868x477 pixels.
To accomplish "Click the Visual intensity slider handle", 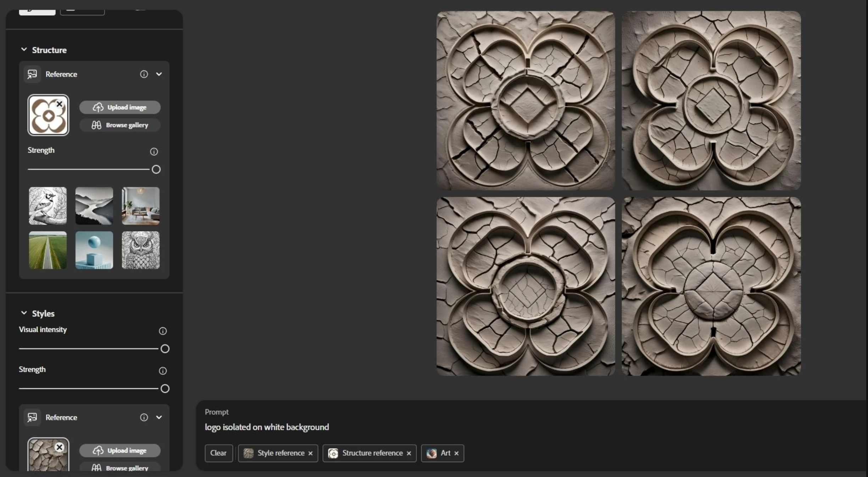I will (165, 349).
